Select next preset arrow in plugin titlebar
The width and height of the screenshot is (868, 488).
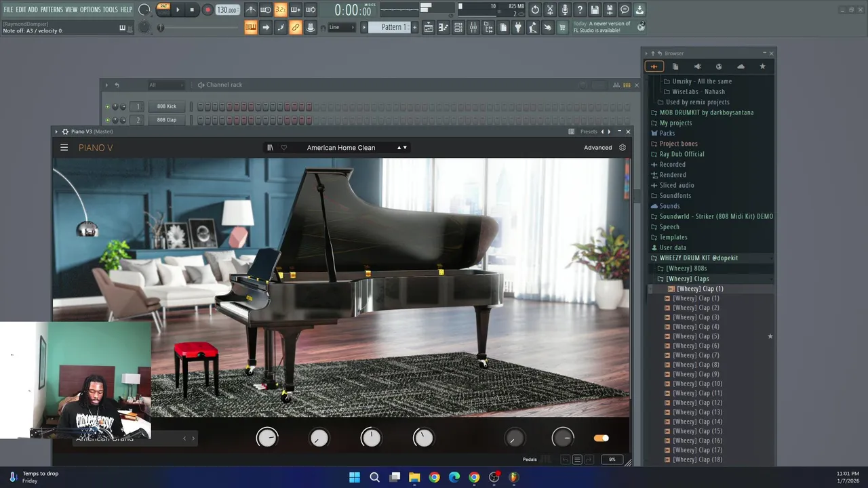pos(609,131)
